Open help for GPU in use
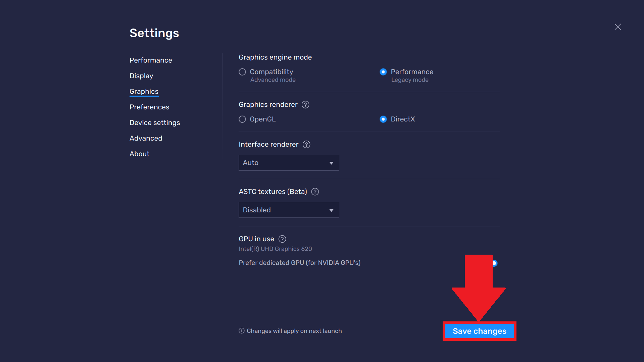 click(x=282, y=239)
